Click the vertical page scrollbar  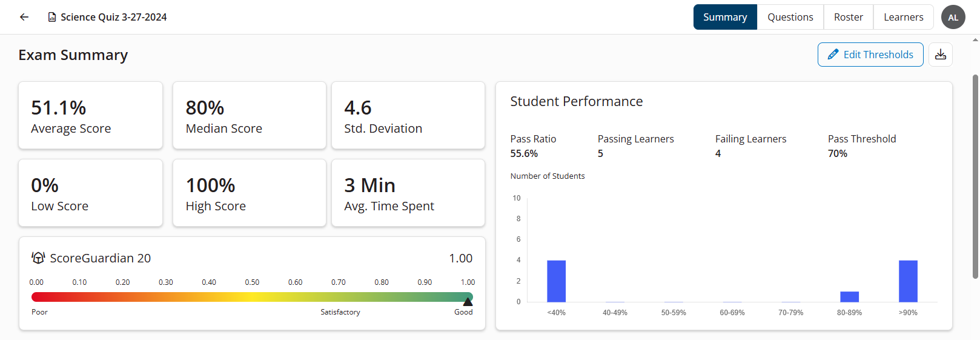[975, 176]
